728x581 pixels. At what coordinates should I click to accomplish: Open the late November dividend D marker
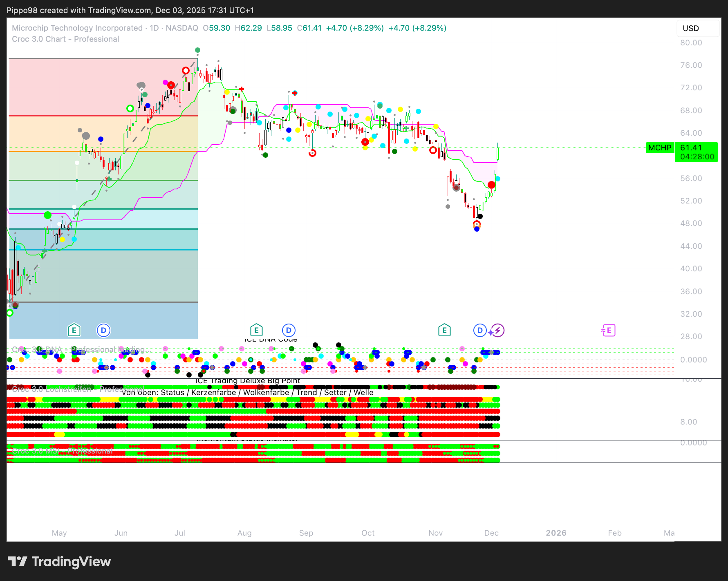pos(479,330)
